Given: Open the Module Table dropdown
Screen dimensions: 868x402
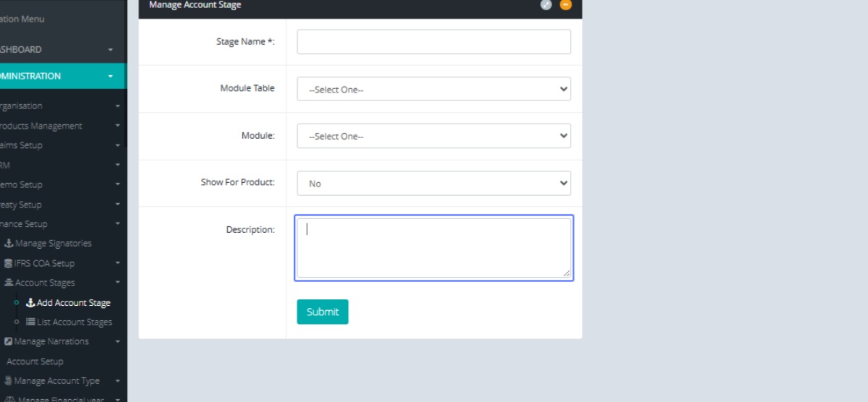Looking at the screenshot, I should [433, 89].
